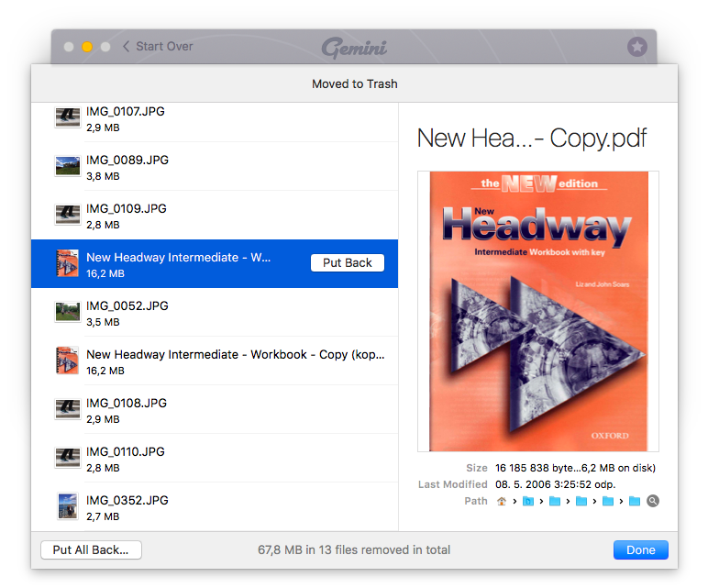Click the IMG_0352.JPG thumbnail

pos(67,506)
